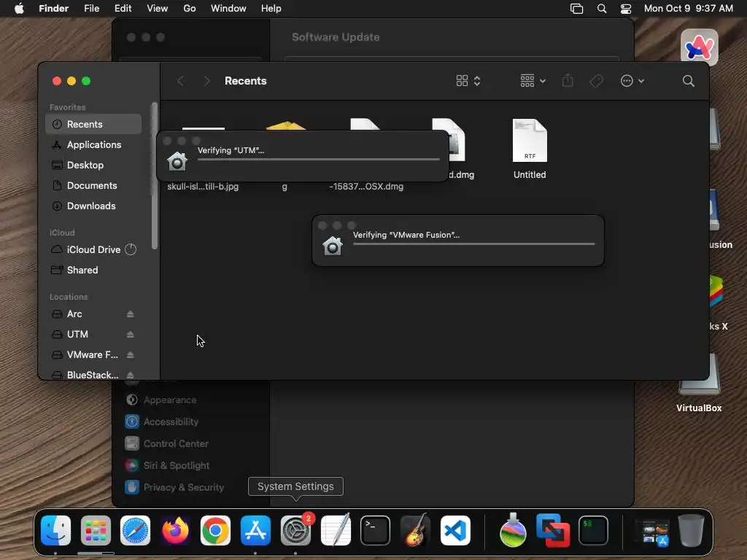747x560 pixels.
Task: Select the -15837...OSX.dmg file
Action: 366,187
